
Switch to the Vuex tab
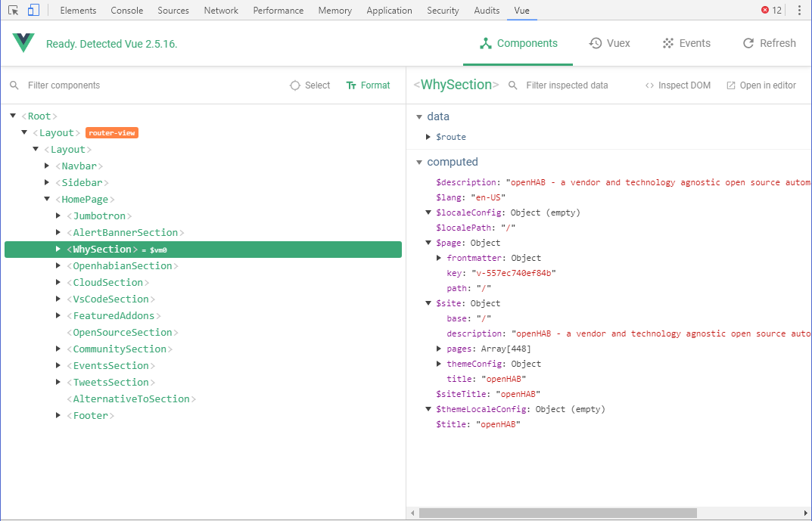(609, 43)
